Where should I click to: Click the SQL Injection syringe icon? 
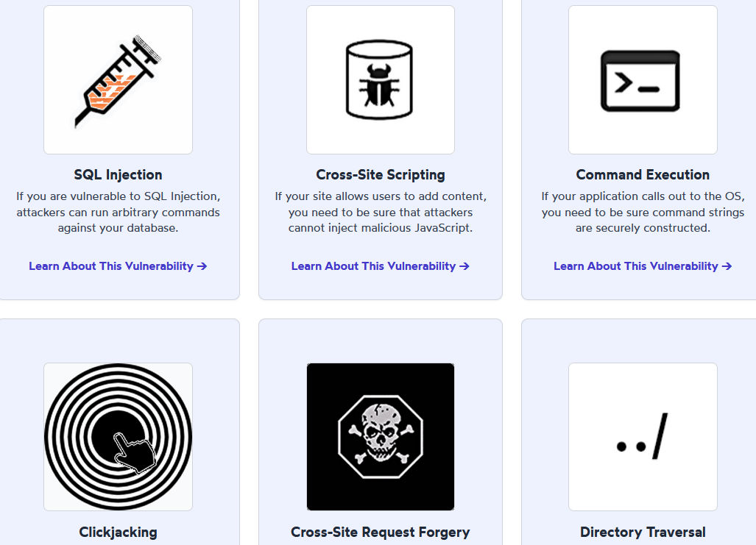tap(118, 80)
